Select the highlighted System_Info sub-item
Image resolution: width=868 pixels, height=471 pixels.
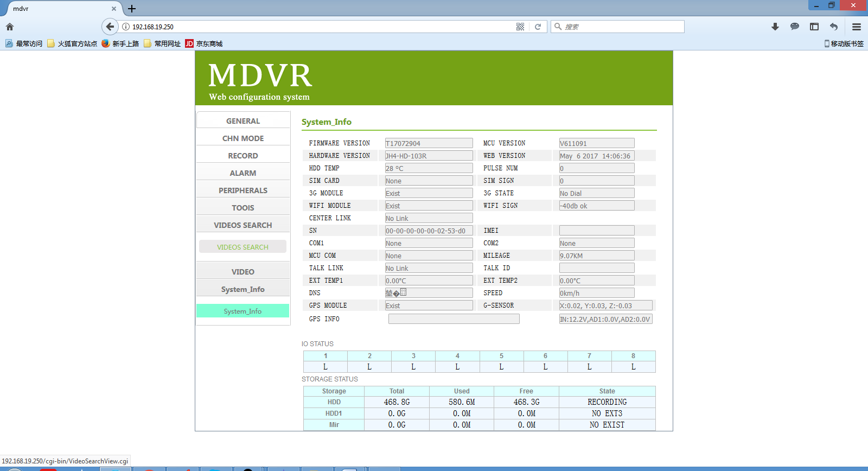click(242, 311)
